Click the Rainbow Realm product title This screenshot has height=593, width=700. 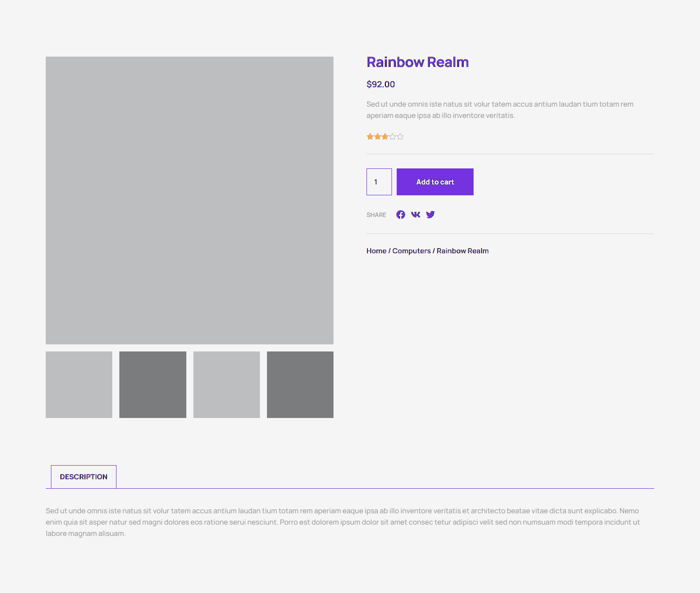point(417,62)
